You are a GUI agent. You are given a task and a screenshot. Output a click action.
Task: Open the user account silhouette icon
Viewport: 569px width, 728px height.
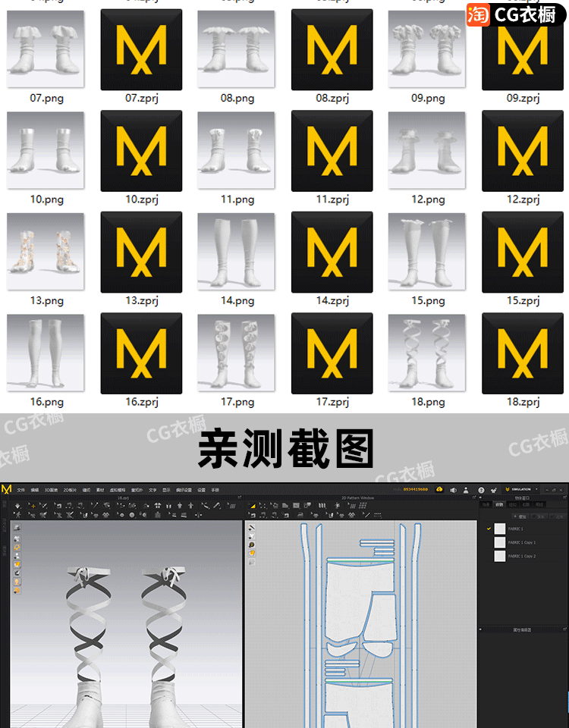[466, 490]
